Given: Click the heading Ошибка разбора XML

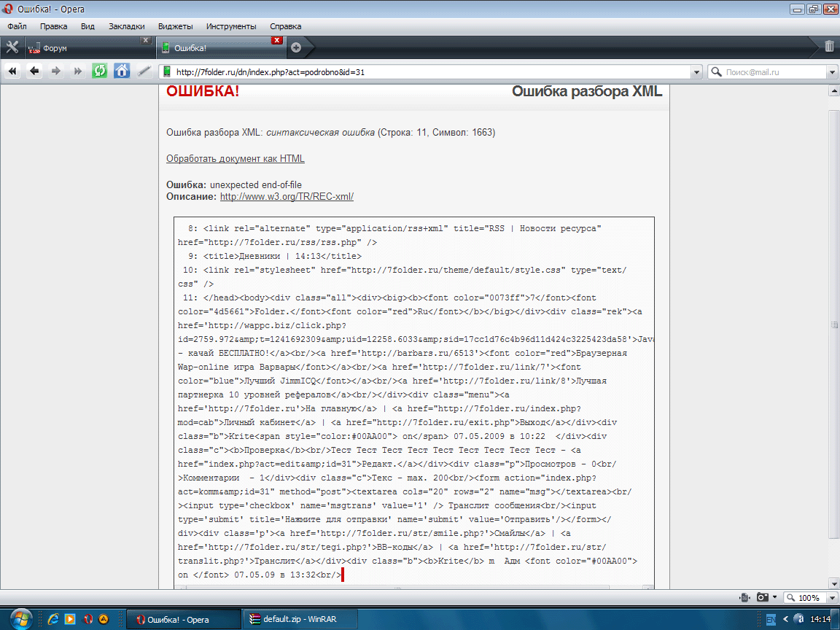Looking at the screenshot, I should tap(586, 91).
